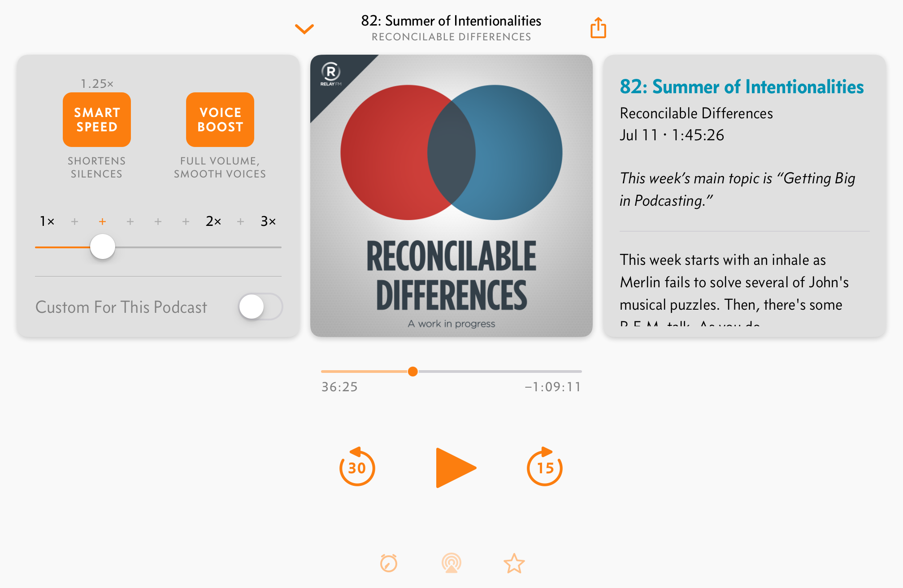The width and height of the screenshot is (903, 588).
Task: Play the episode
Action: coord(456,467)
